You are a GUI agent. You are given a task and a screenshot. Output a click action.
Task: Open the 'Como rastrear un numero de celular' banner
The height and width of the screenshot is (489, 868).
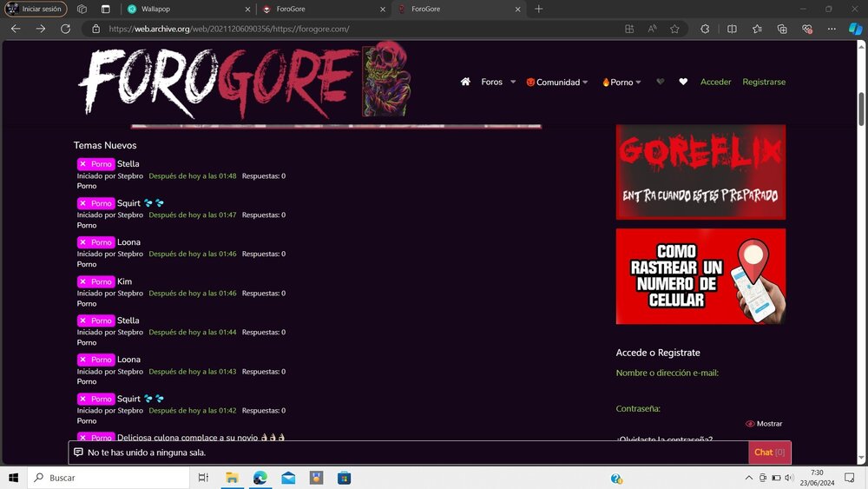coord(700,276)
